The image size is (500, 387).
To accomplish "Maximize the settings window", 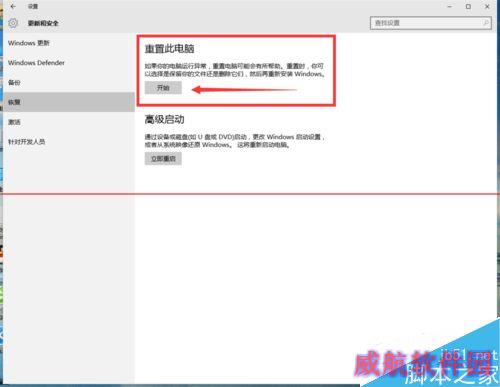I will click(468, 6).
